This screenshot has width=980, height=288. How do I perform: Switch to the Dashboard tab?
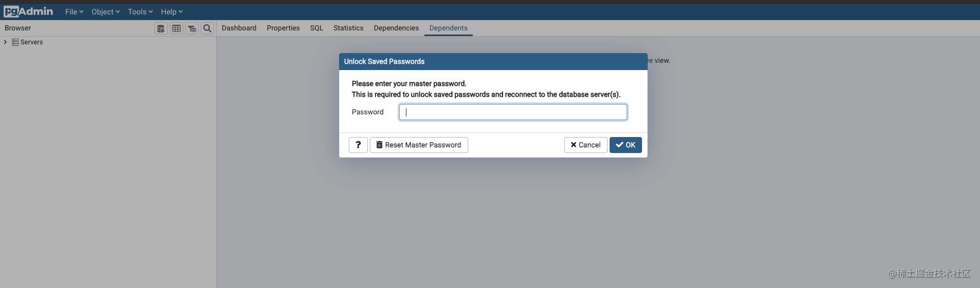pos(239,28)
